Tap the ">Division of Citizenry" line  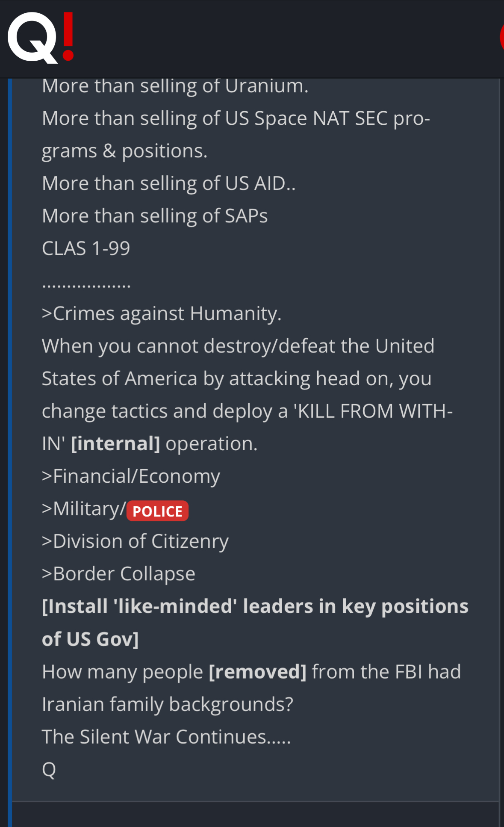135,541
